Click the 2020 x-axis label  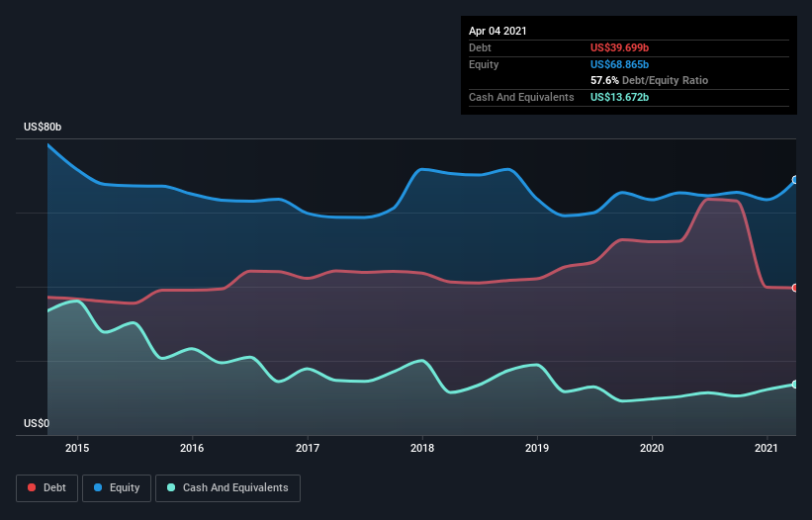(x=652, y=448)
